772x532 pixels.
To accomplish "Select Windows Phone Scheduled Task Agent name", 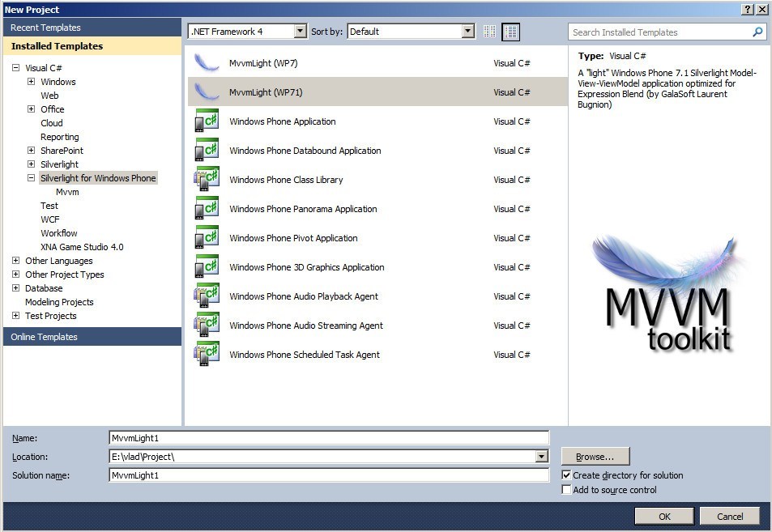I will click(305, 355).
